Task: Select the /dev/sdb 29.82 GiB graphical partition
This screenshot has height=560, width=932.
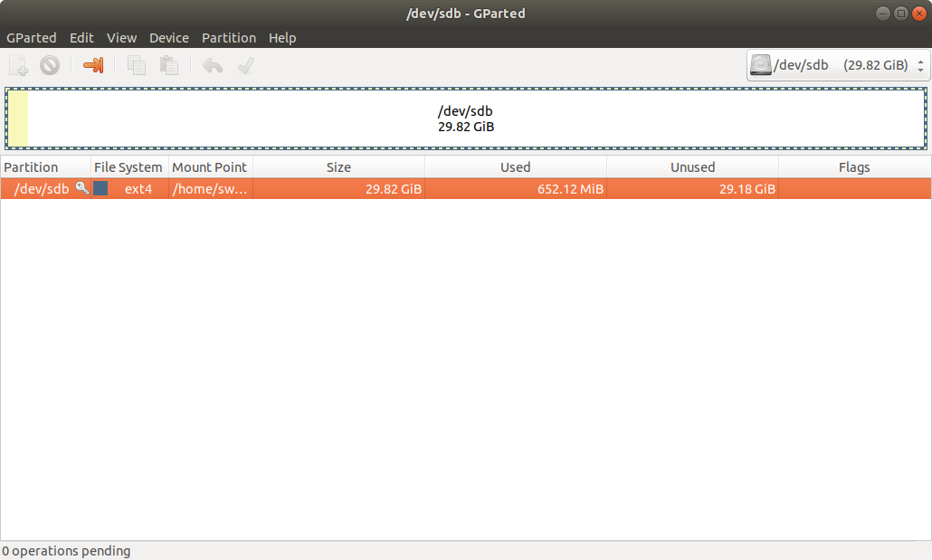Action: click(x=466, y=119)
